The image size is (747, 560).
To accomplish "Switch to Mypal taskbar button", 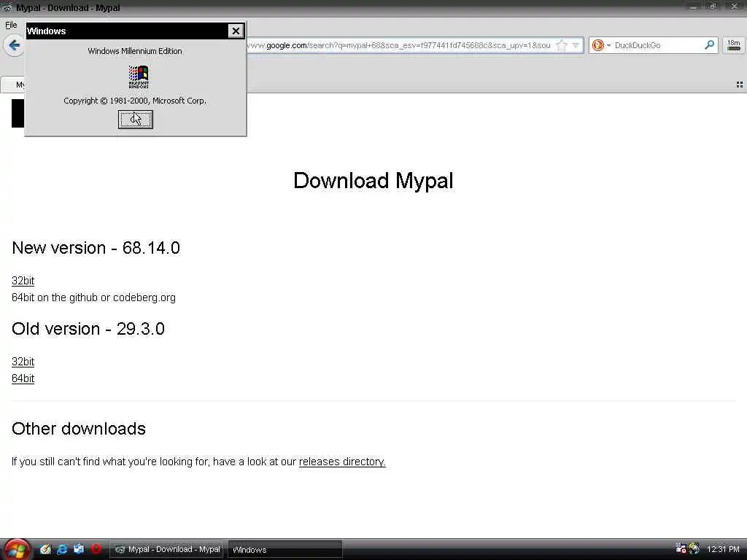I will coord(167,549).
